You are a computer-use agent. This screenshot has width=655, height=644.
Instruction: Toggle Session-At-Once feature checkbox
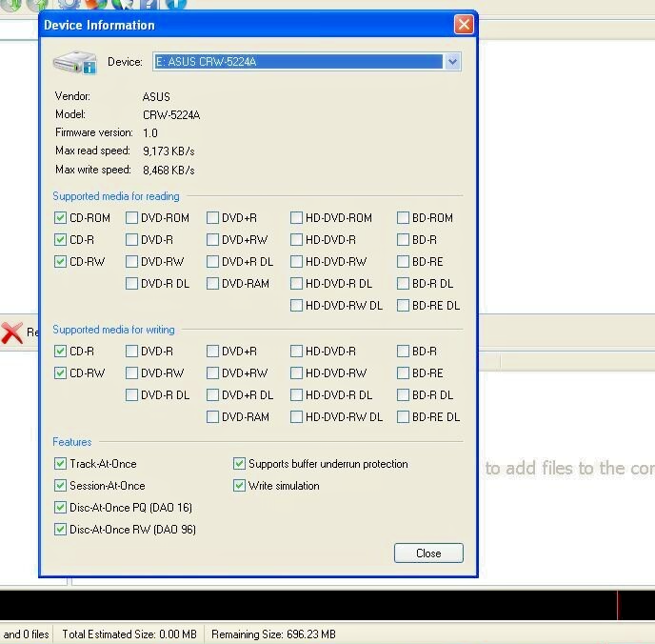click(60, 486)
